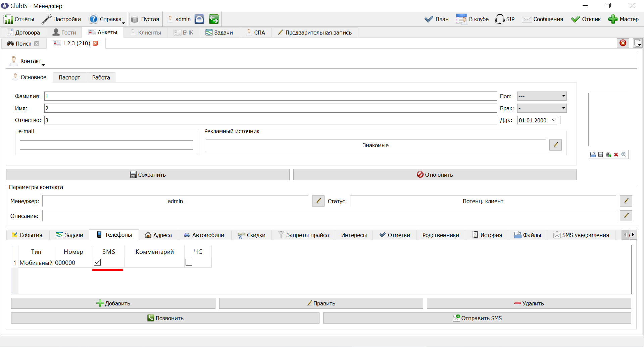The image size is (644, 347).
Task: Open the Пол gender dropdown
Action: [x=542, y=96]
